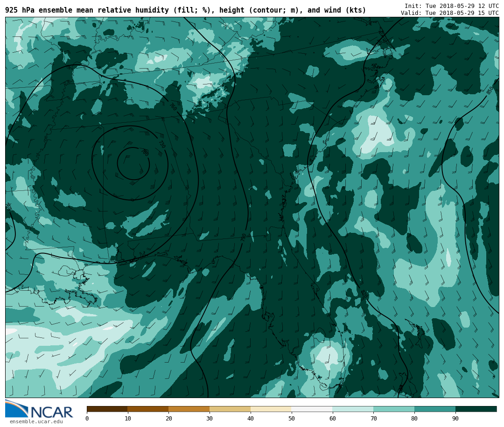Click the colorbar tick label '70'
The image size is (504, 427).
pyautogui.click(x=373, y=418)
